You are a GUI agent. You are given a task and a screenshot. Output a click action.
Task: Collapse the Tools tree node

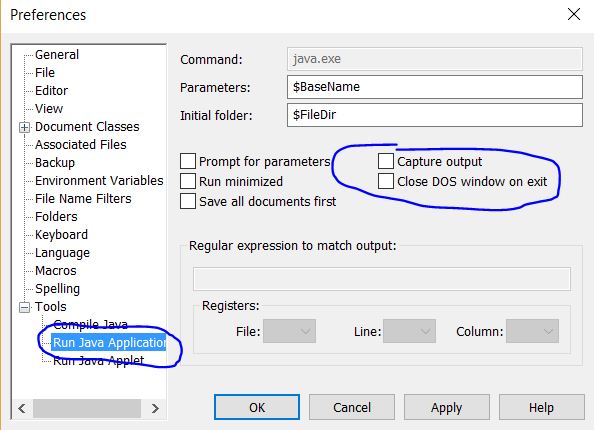(24, 307)
